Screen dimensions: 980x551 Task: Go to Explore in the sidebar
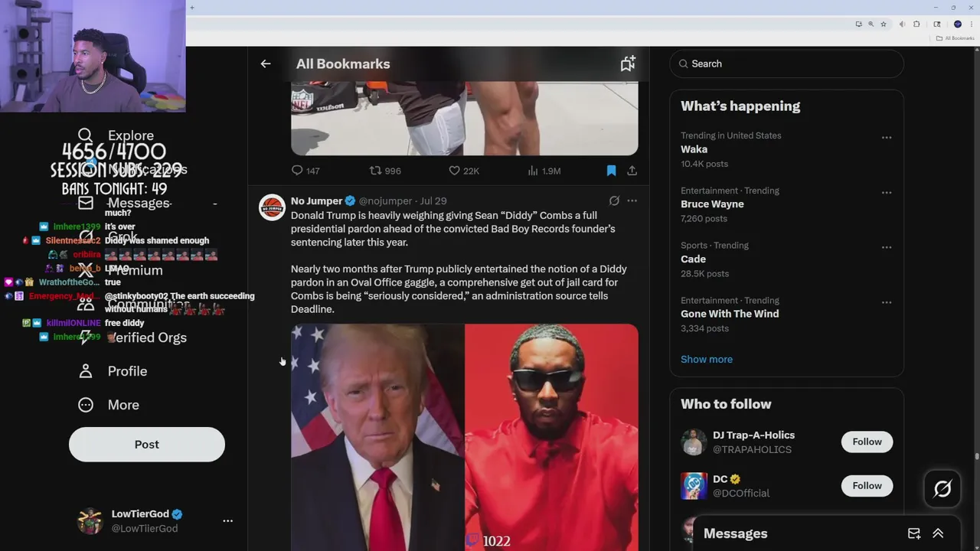pyautogui.click(x=116, y=135)
